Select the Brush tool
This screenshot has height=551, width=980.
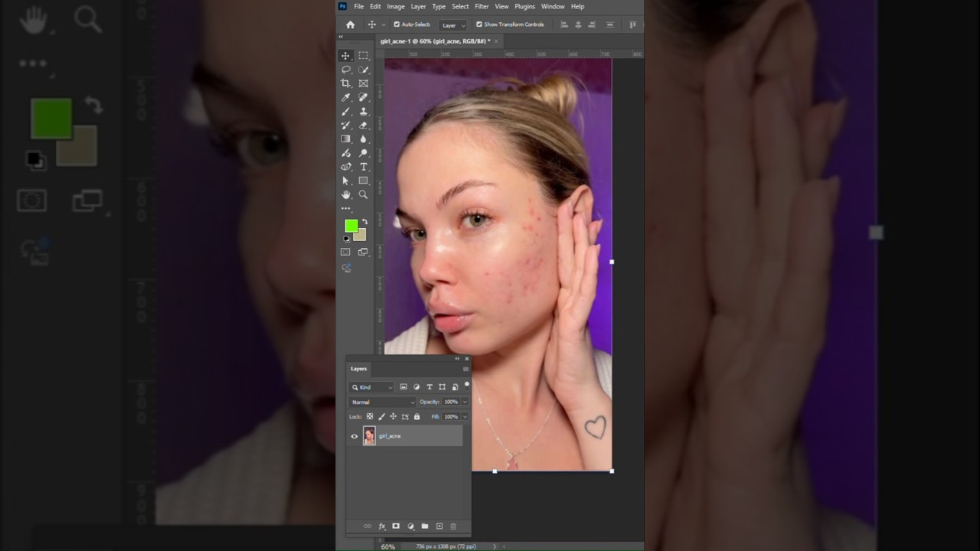coord(346,111)
